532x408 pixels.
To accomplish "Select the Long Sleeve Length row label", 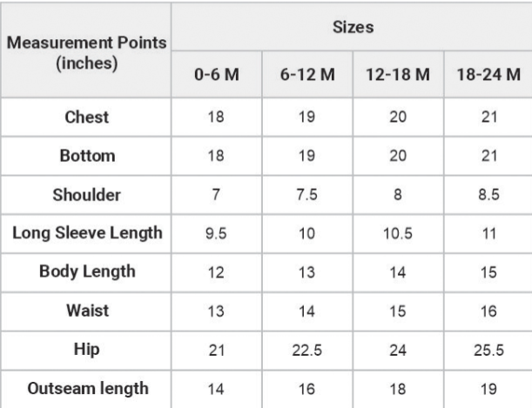I will pos(86,233).
